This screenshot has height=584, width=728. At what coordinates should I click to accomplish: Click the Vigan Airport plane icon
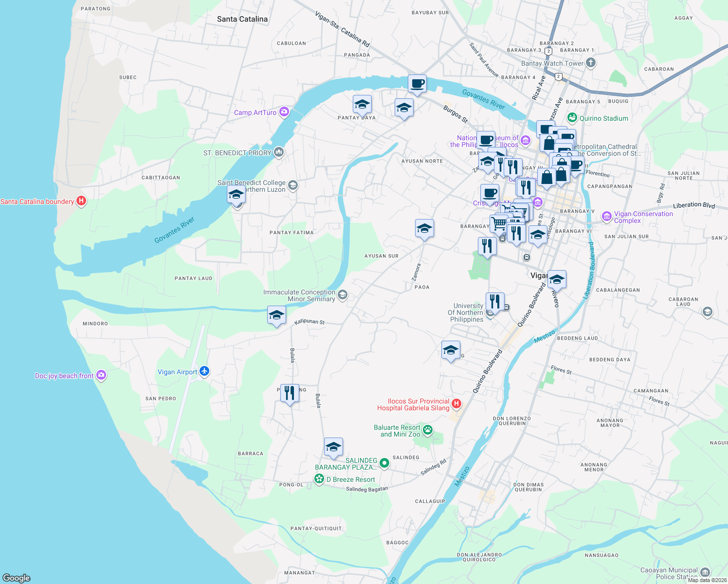click(x=204, y=372)
